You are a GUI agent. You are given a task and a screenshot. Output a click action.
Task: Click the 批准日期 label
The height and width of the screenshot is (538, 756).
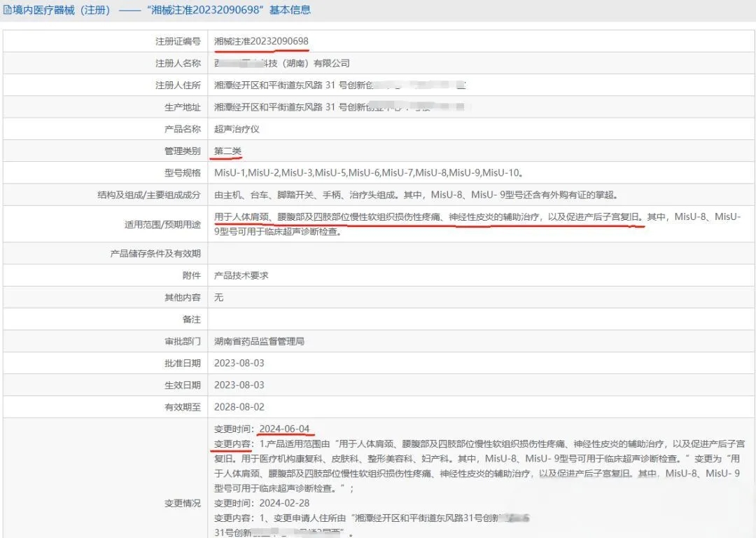[182, 363]
